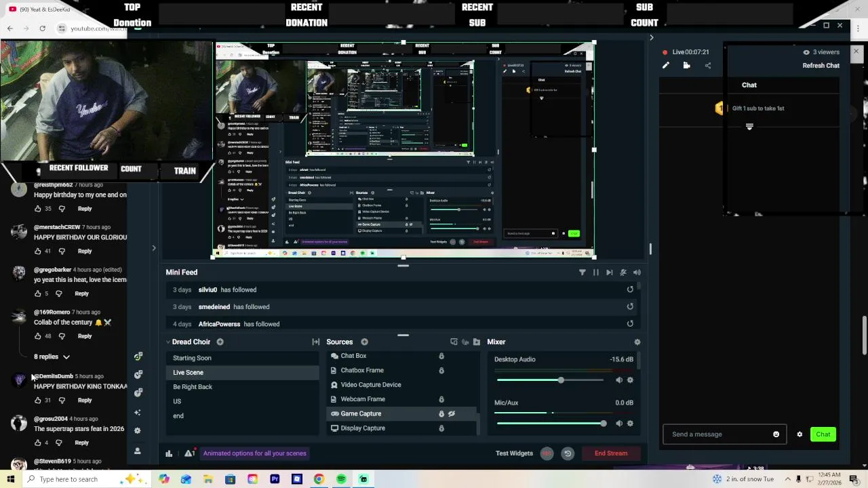Open the stream camera/clip icon
This screenshot has height=488, width=868.
[x=687, y=66]
